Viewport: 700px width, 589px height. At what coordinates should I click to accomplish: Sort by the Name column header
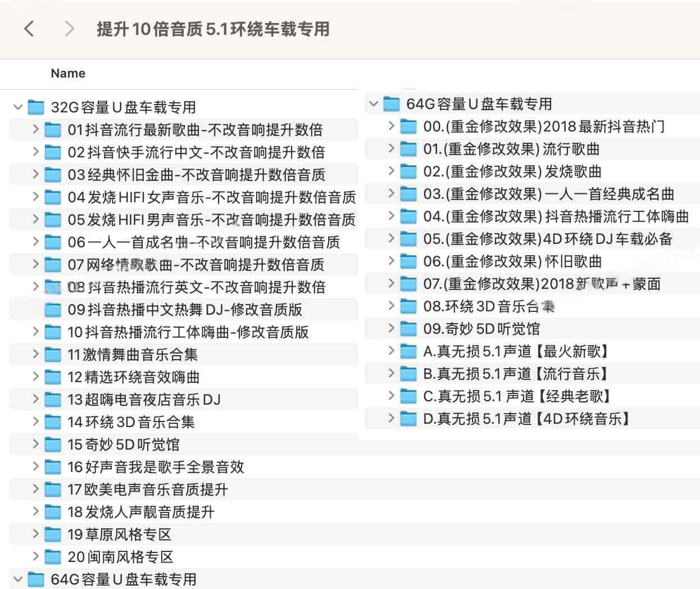click(x=68, y=73)
